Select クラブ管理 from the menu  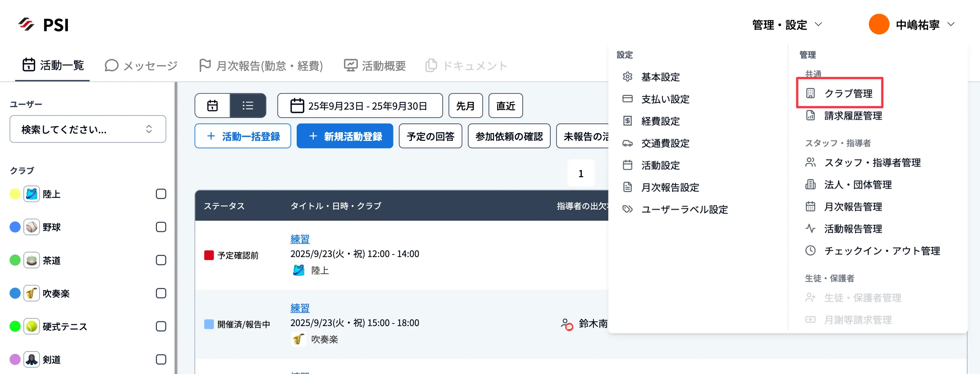(x=848, y=93)
